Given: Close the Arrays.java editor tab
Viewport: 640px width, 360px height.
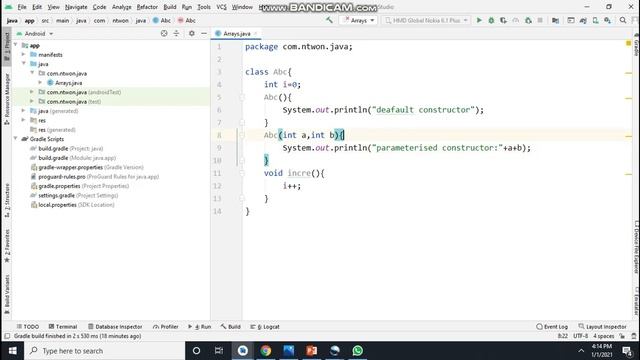Looking at the screenshot, I should tap(256, 33).
